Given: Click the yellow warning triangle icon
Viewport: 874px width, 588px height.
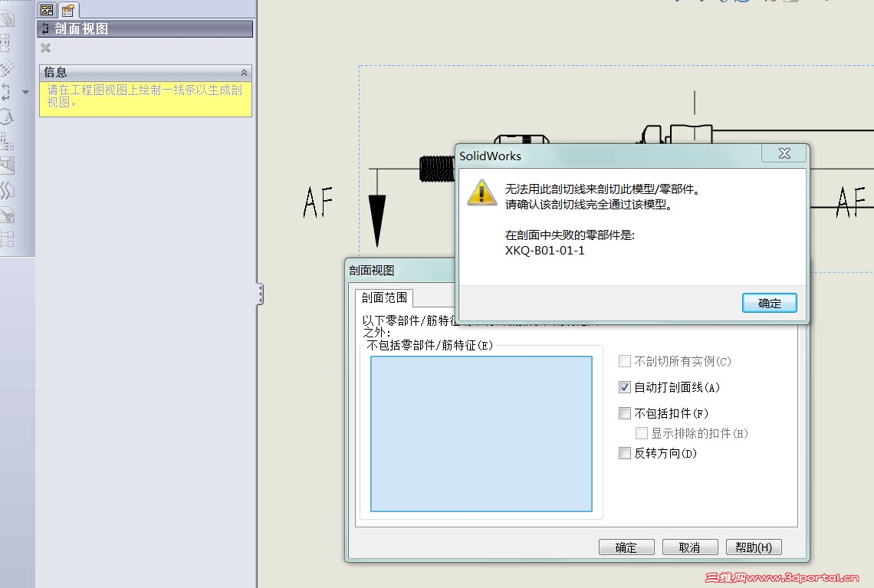Looking at the screenshot, I should point(481,192).
